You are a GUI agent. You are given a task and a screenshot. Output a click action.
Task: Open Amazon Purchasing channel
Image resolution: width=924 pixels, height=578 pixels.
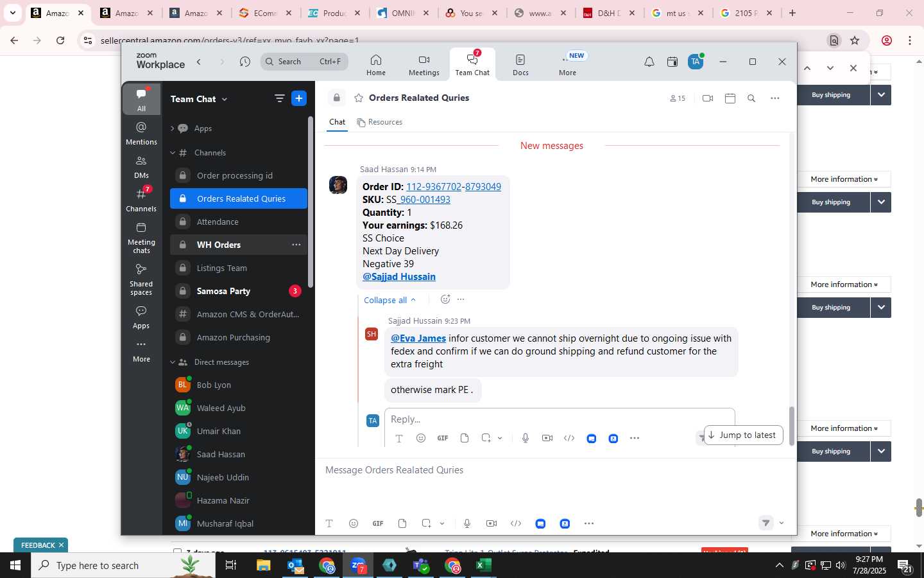[x=239, y=337]
